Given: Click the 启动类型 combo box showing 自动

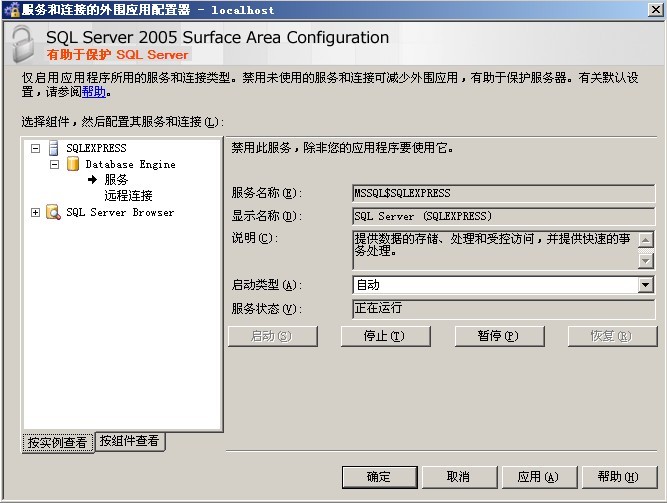Looking at the screenshot, I should pyautogui.click(x=504, y=285).
